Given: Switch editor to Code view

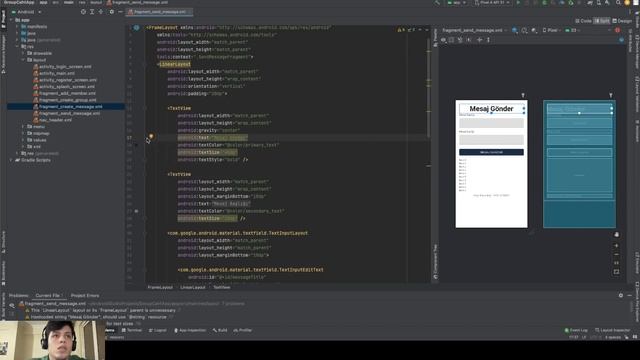Looking at the screenshot, I should tap(583, 21).
